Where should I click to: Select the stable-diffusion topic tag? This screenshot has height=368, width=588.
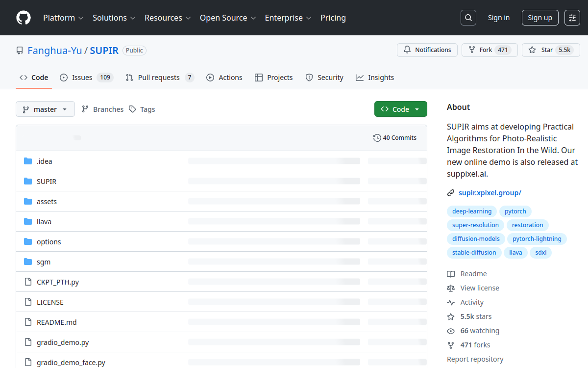tap(474, 253)
